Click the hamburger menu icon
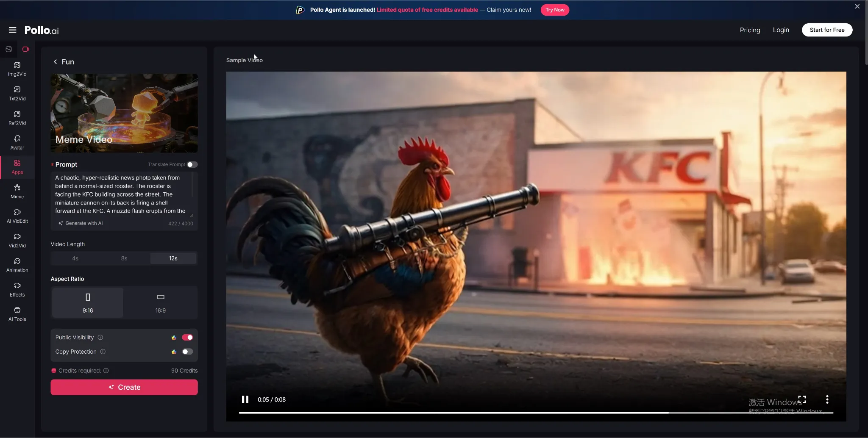 tap(12, 30)
